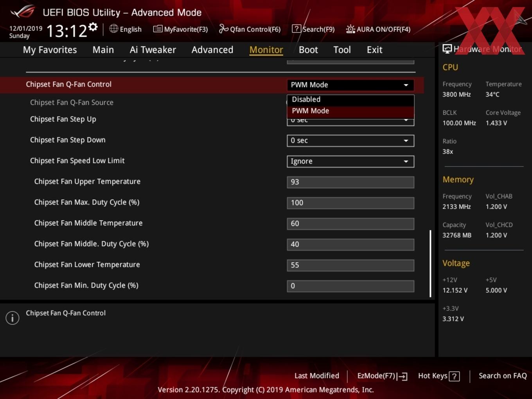Open MyFavorite(F3) text button
Viewport: 532px width, 399px height.
pos(186,29)
